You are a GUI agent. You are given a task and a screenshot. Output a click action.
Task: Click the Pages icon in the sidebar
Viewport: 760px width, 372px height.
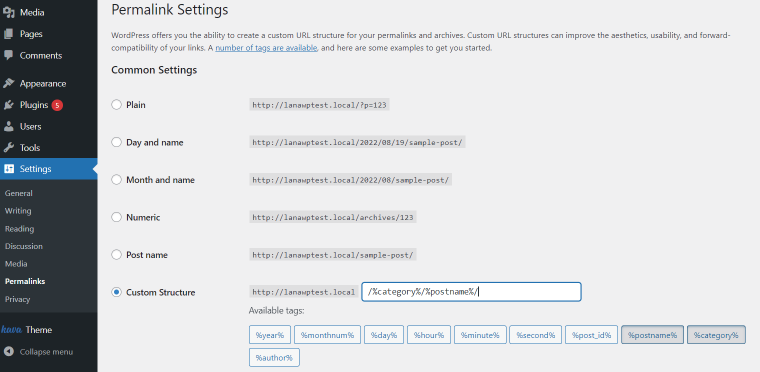tap(9, 34)
